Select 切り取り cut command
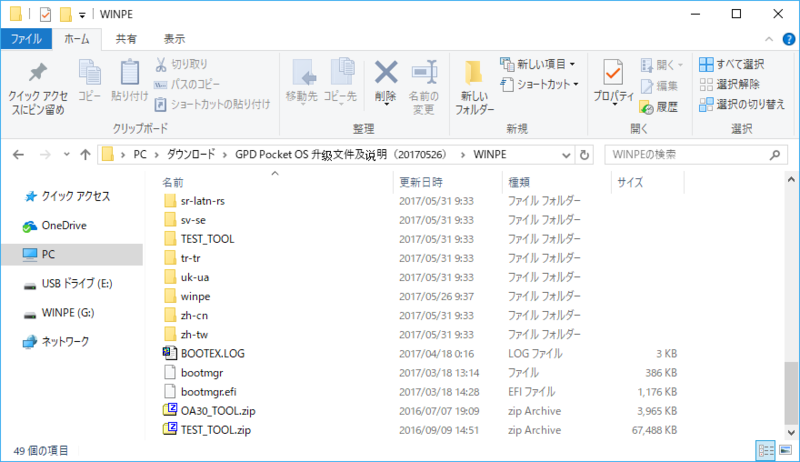 click(x=182, y=64)
